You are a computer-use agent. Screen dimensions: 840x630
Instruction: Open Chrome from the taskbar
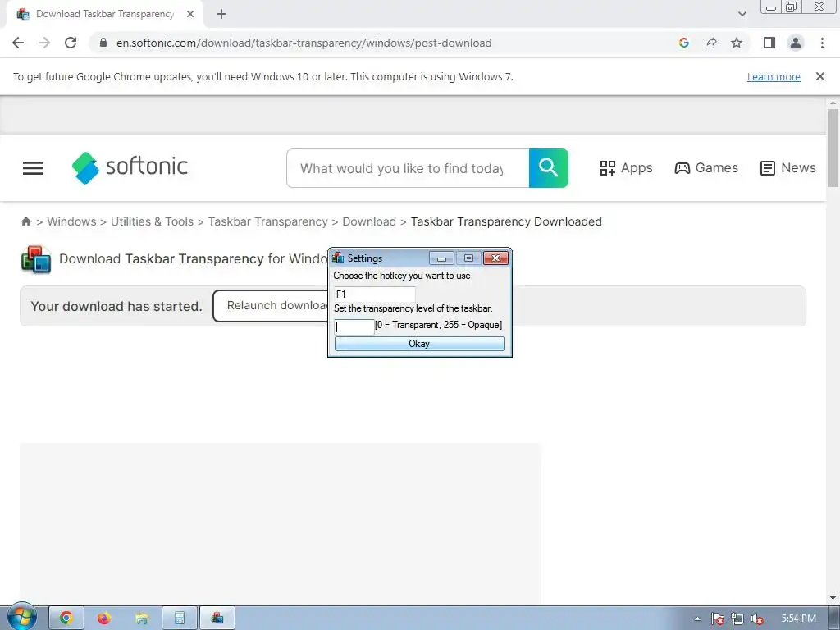(66, 619)
